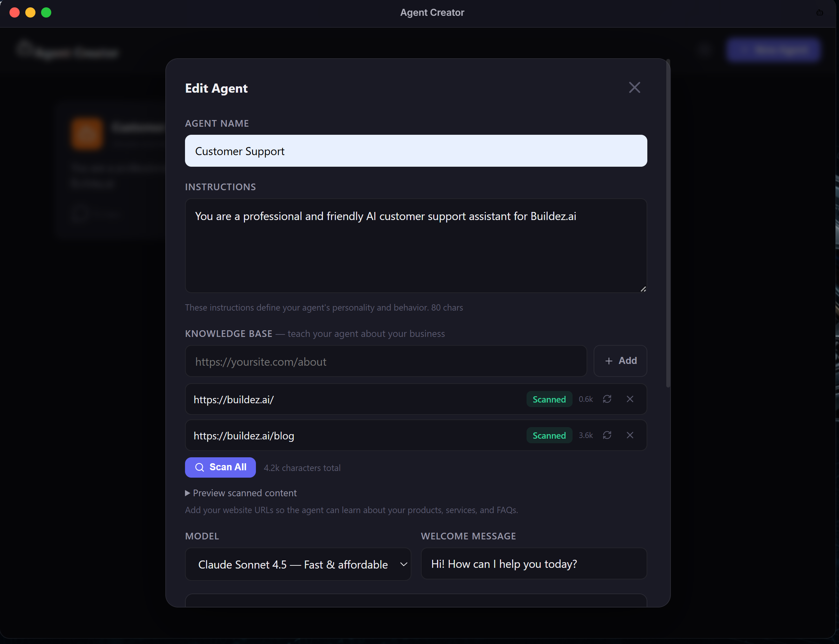
Task: Select the Scanned badge for buildez.ai
Action: [549, 399]
